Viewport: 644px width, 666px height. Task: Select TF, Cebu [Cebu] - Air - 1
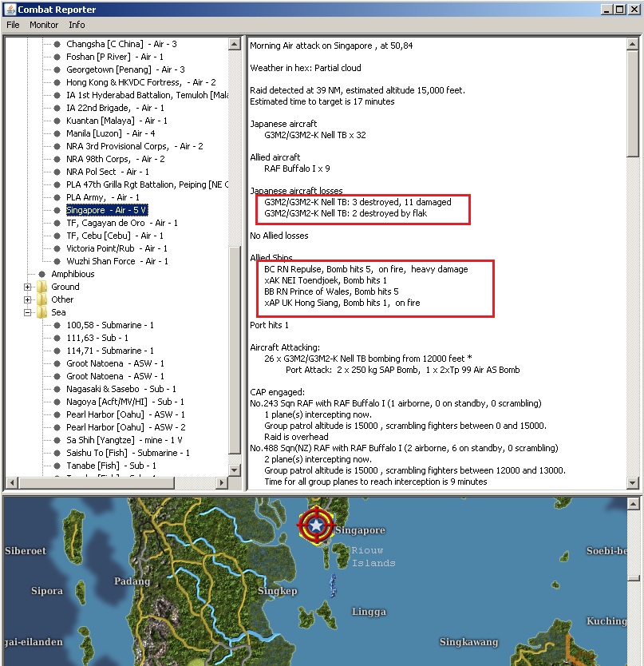tap(115, 236)
